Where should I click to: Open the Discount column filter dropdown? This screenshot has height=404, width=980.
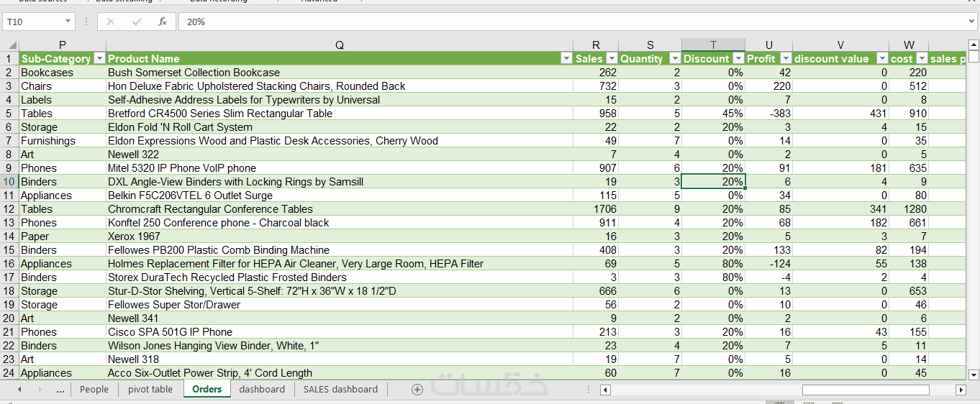738,59
